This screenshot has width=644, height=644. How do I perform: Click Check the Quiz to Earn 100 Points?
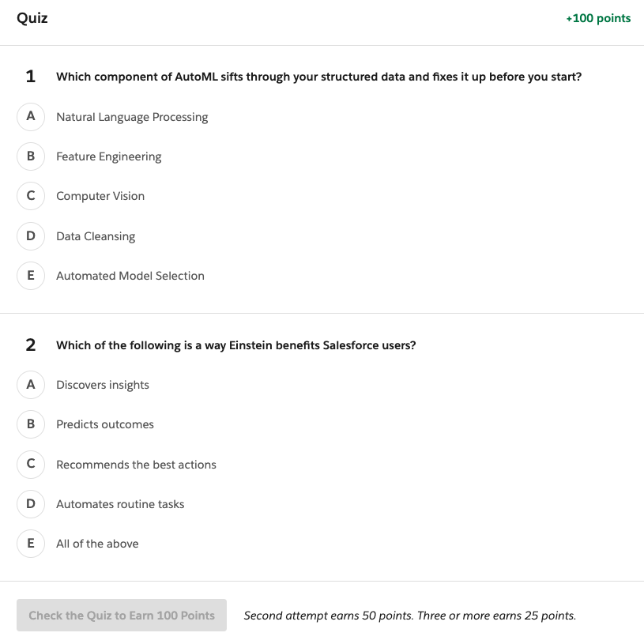pyautogui.click(x=122, y=615)
